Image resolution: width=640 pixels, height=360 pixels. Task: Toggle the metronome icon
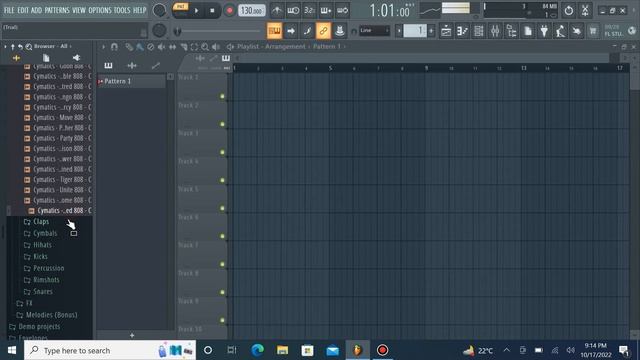click(277, 11)
